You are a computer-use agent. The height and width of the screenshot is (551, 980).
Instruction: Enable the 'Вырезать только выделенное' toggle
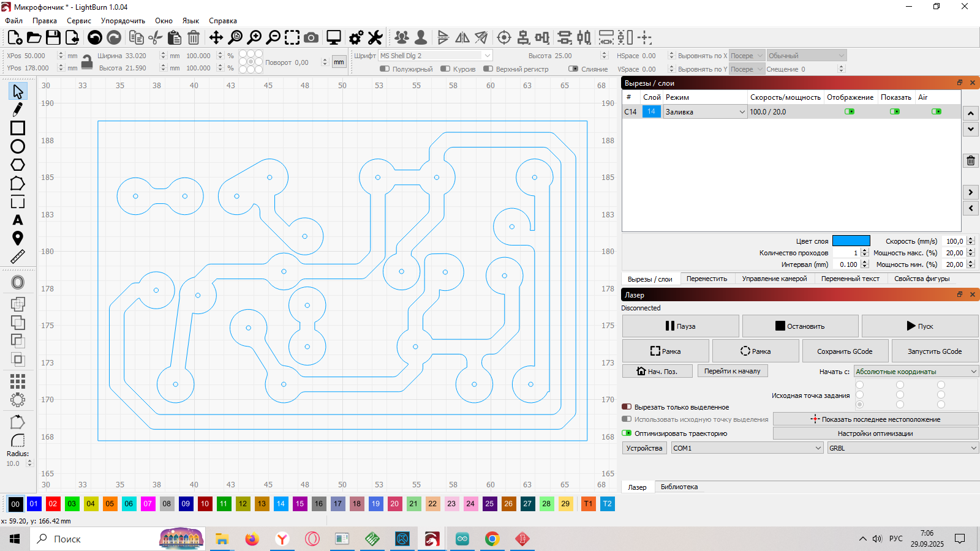627,407
